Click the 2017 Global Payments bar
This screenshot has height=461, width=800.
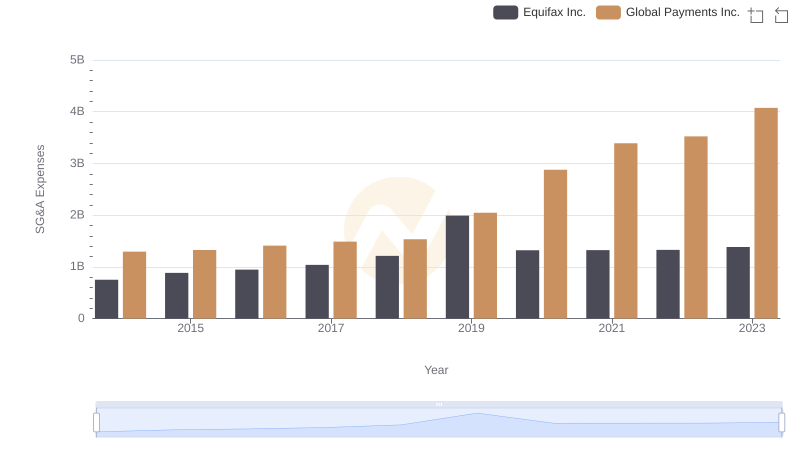click(345, 280)
